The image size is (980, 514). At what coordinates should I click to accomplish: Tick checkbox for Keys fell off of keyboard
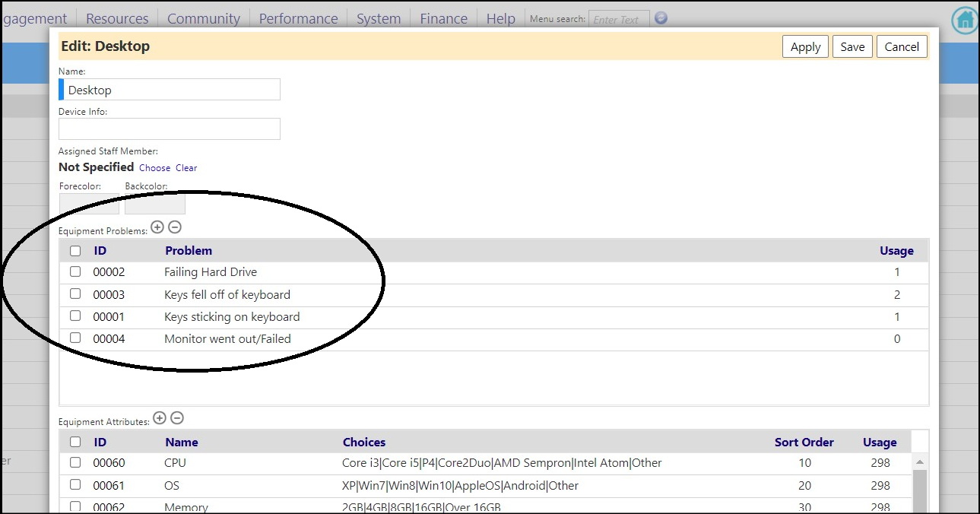click(75, 293)
